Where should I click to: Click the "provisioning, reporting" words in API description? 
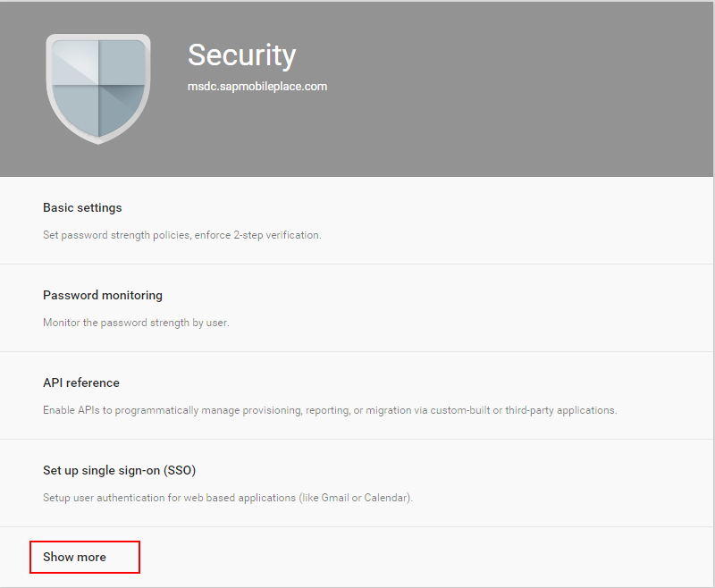tap(297, 410)
